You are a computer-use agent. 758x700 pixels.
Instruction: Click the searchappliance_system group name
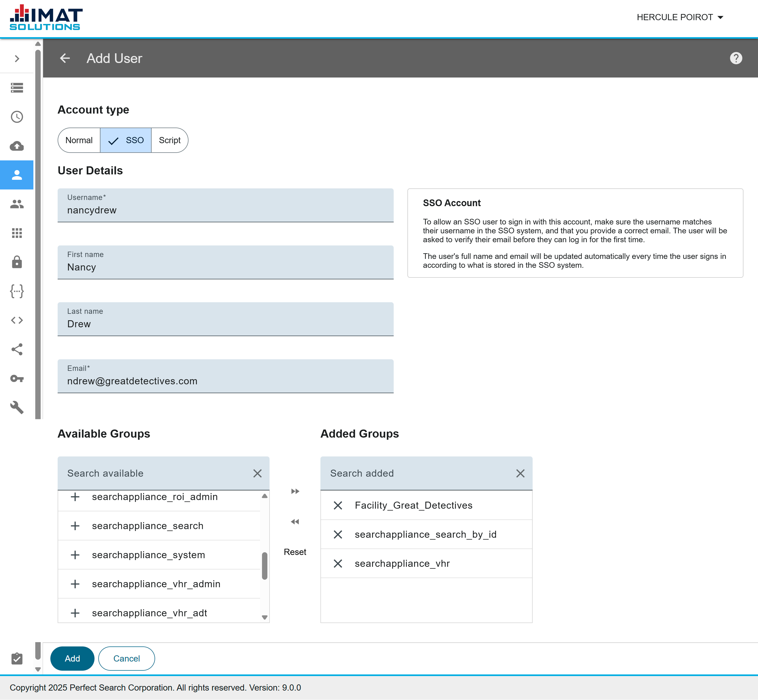pos(148,555)
